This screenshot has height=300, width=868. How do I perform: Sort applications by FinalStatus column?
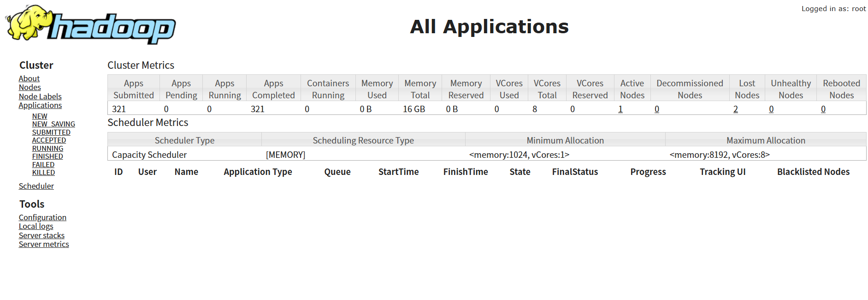575,172
